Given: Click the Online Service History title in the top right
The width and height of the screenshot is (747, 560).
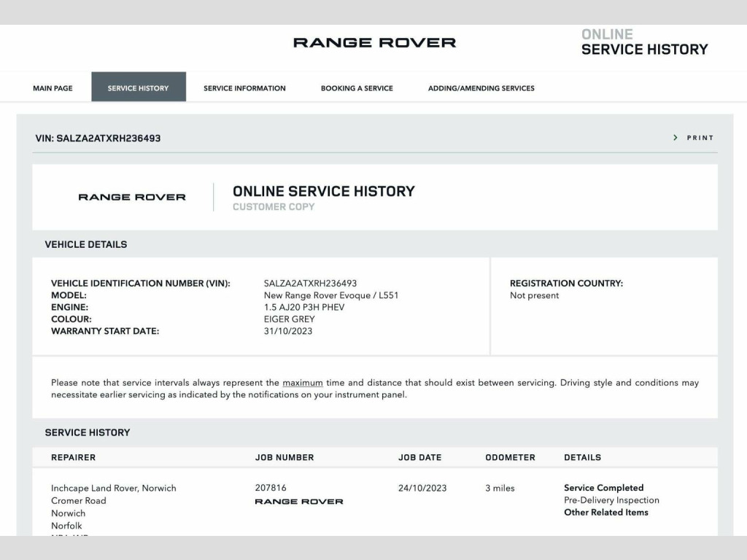Looking at the screenshot, I should click(x=644, y=42).
